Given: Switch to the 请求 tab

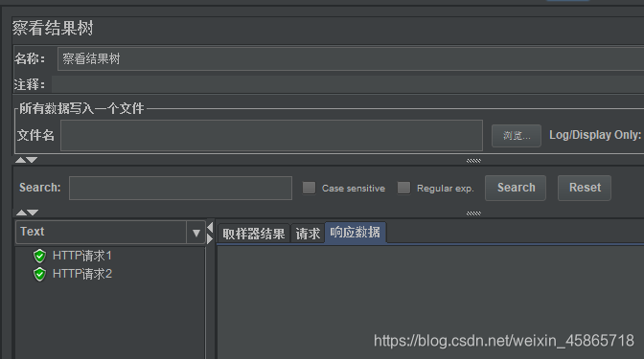Looking at the screenshot, I should 308,234.
